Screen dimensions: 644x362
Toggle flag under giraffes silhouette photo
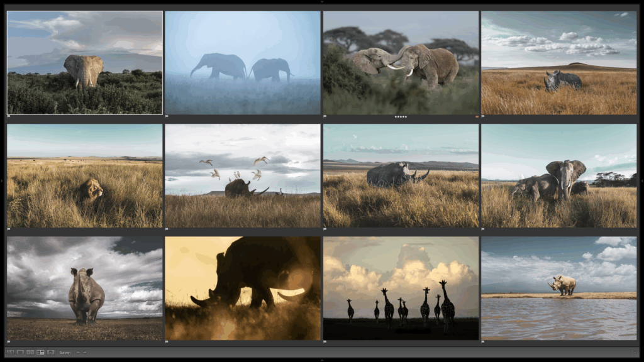(325, 342)
